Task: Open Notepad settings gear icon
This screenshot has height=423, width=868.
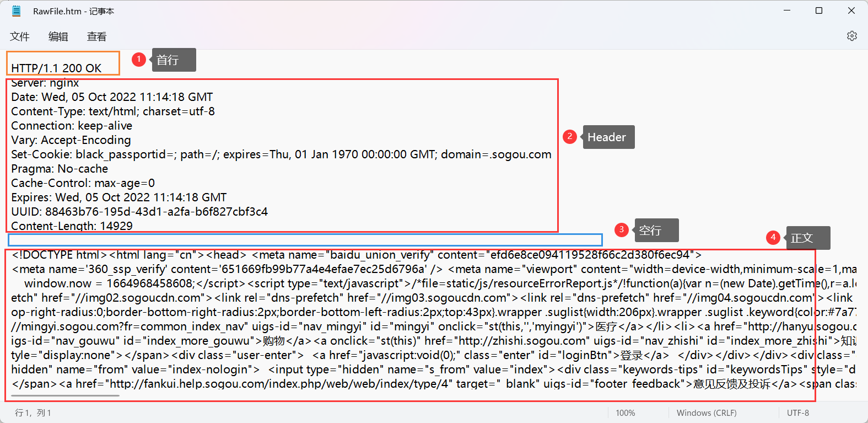Action: (852, 36)
